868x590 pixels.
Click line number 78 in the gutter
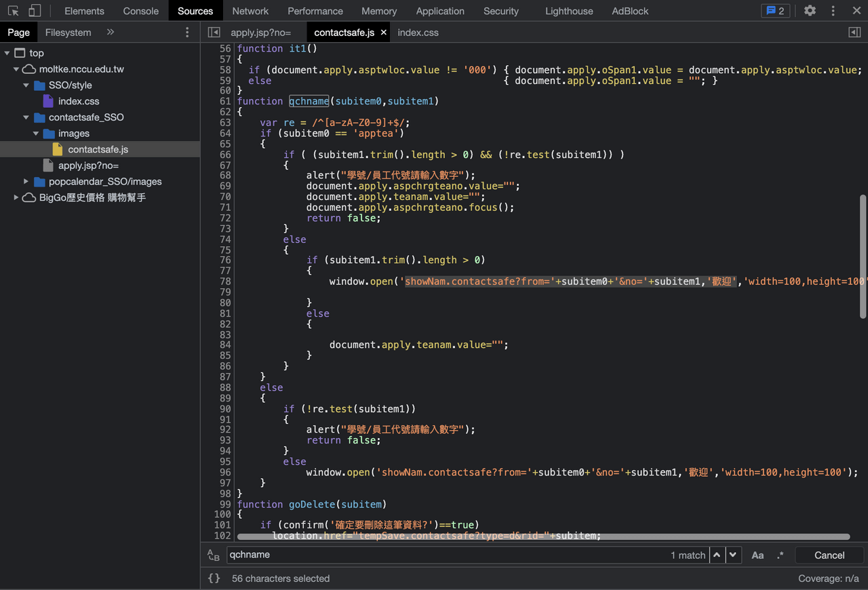coord(225,281)
